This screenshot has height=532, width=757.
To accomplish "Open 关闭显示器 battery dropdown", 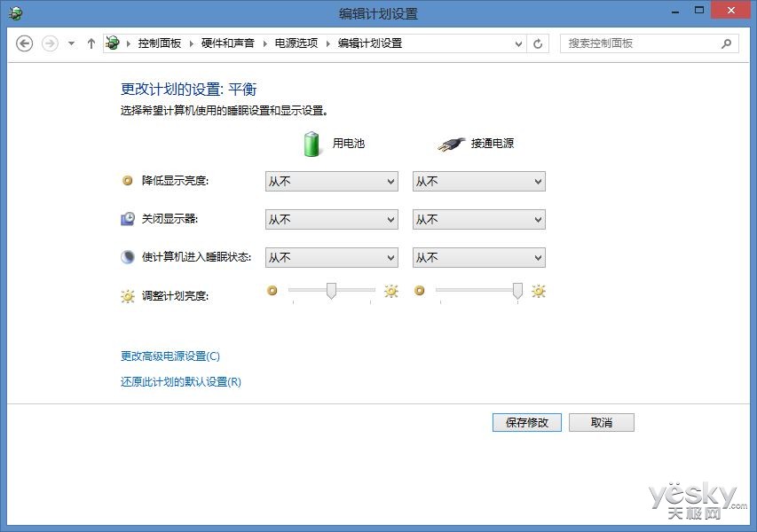I will pyautogui.click(x=332, y=220).
